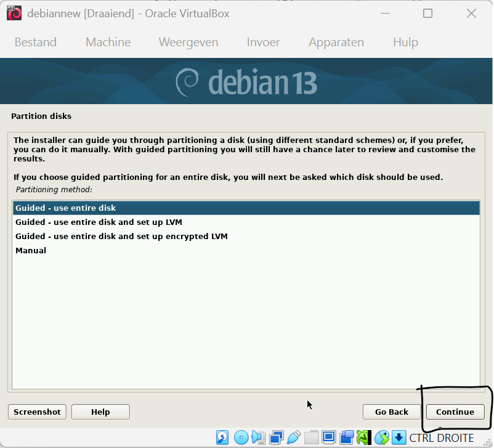The image size is (494, 448).
Task: Choose "Guided - use entire disk and set up encrypted LVM"
Action: click(x=246, y=236)
